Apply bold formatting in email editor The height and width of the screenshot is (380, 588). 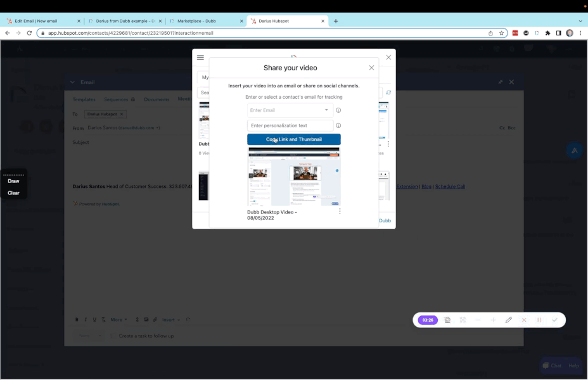coord(77,320)
